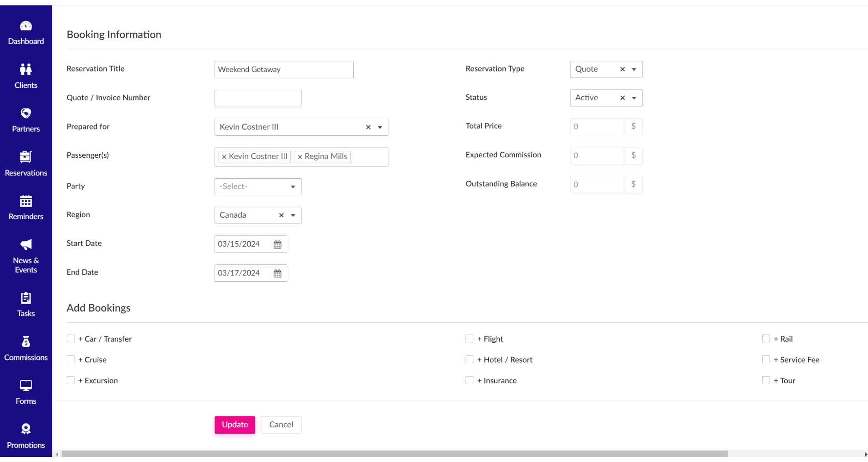The image size is (868, 462).
Task: Open News & Events megaphone icon
Action: point(26,245)
